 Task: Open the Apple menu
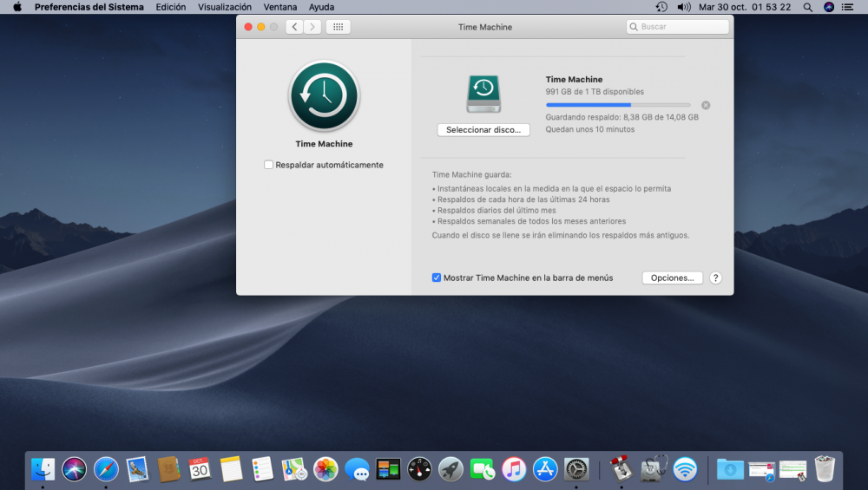(17, 7)
